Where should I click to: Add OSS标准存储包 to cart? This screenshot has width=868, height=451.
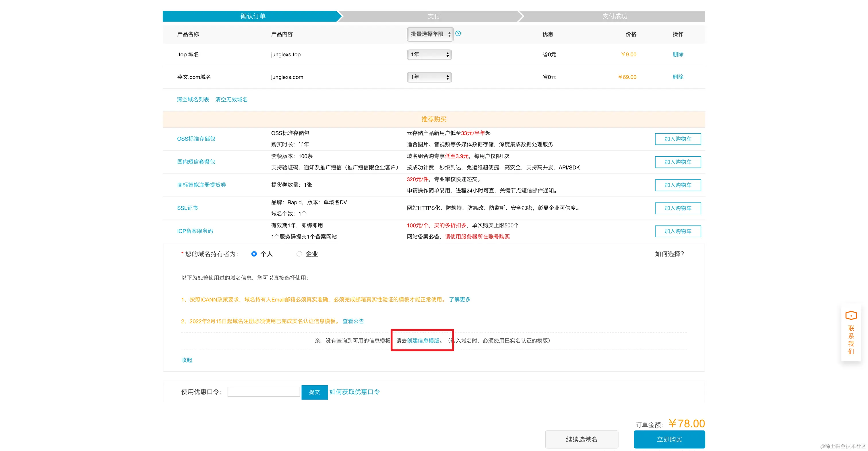[x=678, y=139]
